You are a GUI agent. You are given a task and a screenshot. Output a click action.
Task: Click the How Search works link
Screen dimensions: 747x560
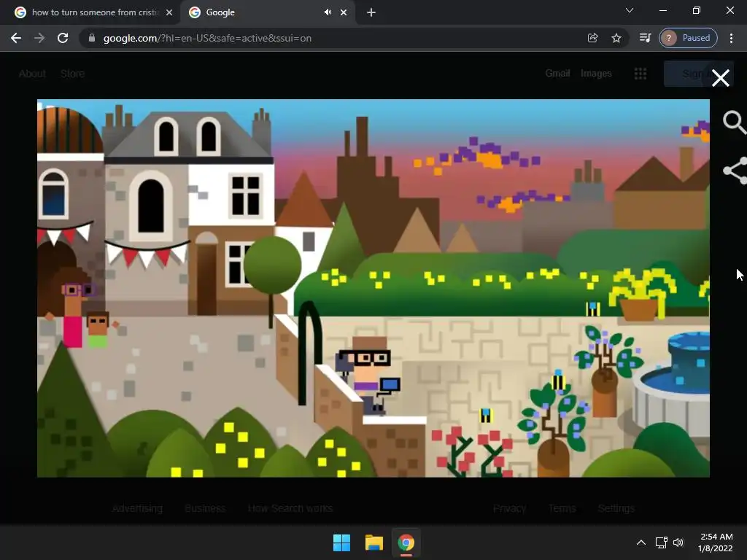coord(290,508)
